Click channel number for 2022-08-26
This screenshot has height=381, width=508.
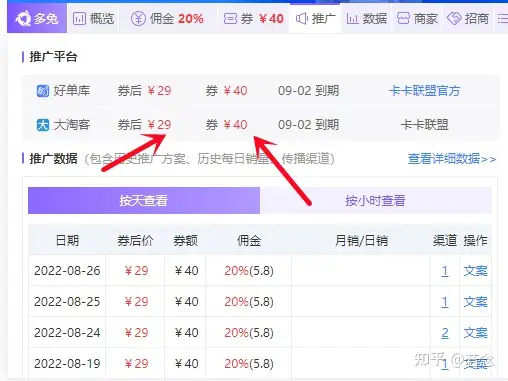click(x=445, y=271)
